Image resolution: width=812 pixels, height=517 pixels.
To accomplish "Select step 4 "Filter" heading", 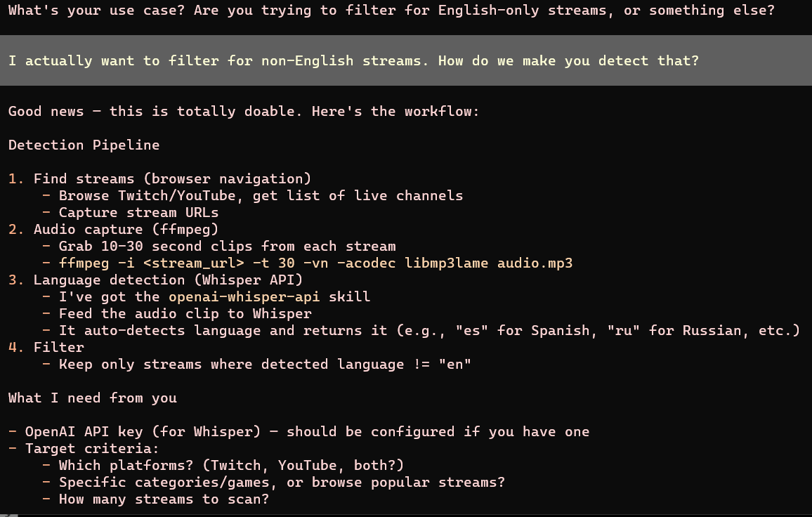I will pos(58,348).
